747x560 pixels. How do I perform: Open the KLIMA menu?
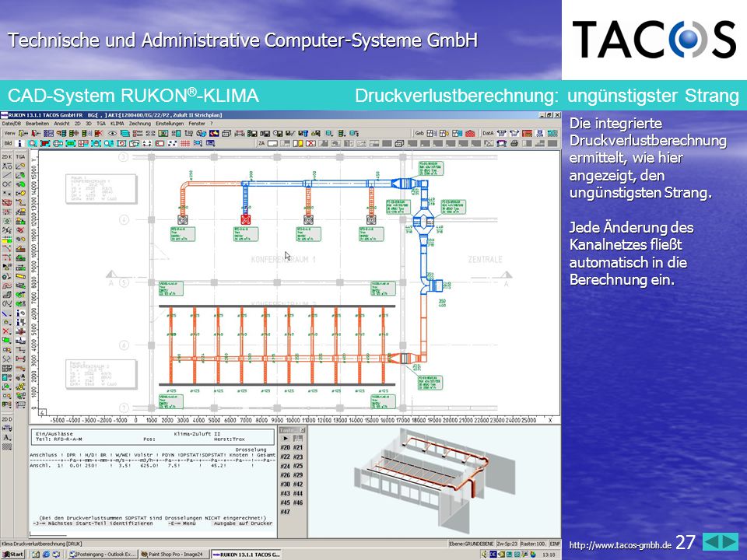117,124
